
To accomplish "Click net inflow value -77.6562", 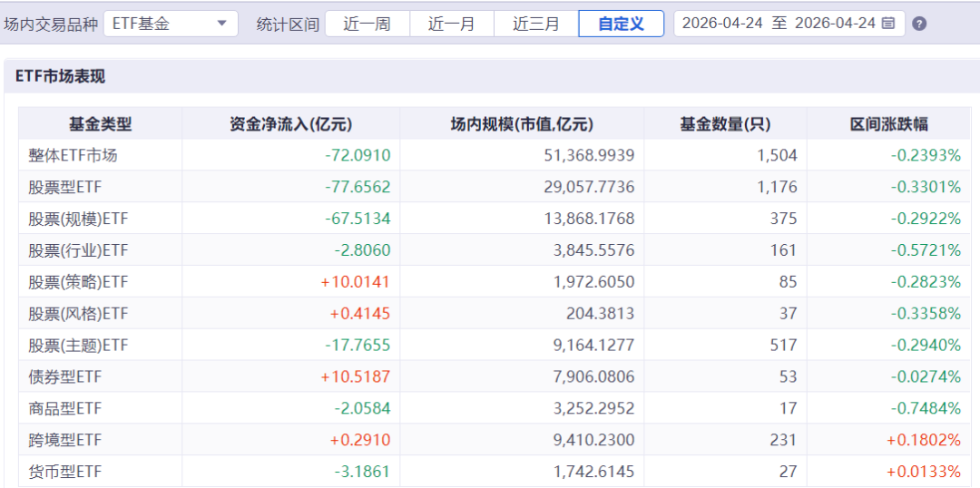I will point(358,187).
